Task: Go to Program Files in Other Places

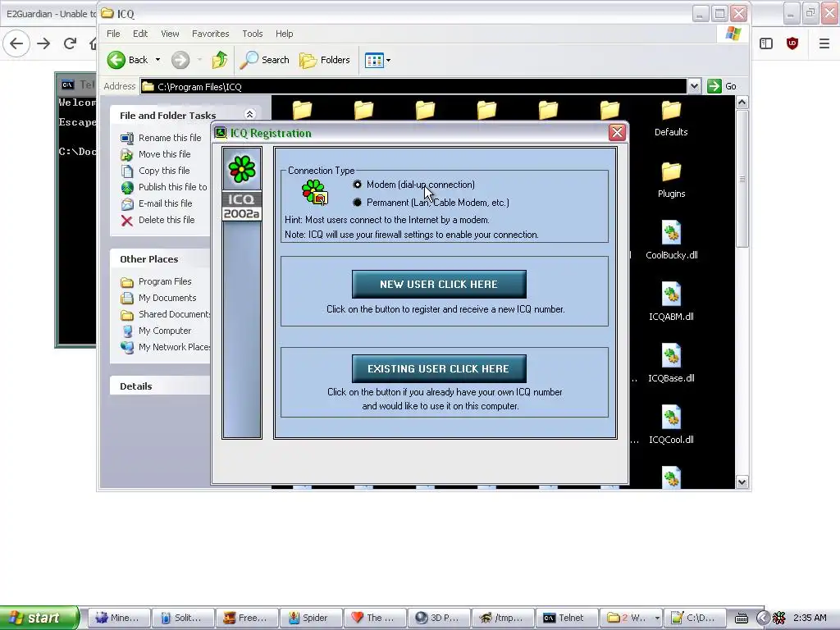Action: (x=156, y=282)
